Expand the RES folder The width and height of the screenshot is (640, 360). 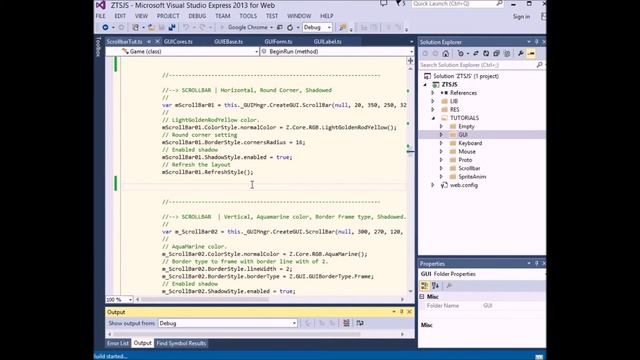(433, 110)
